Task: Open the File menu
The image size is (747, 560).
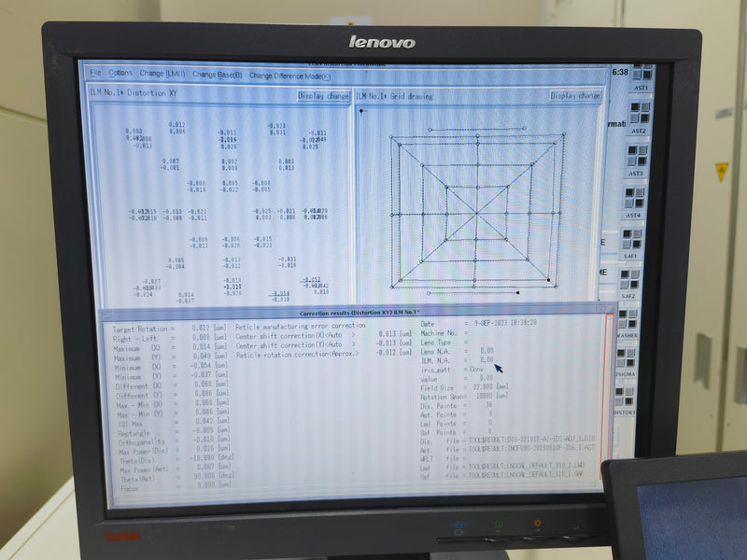Action: click(95, 73)
